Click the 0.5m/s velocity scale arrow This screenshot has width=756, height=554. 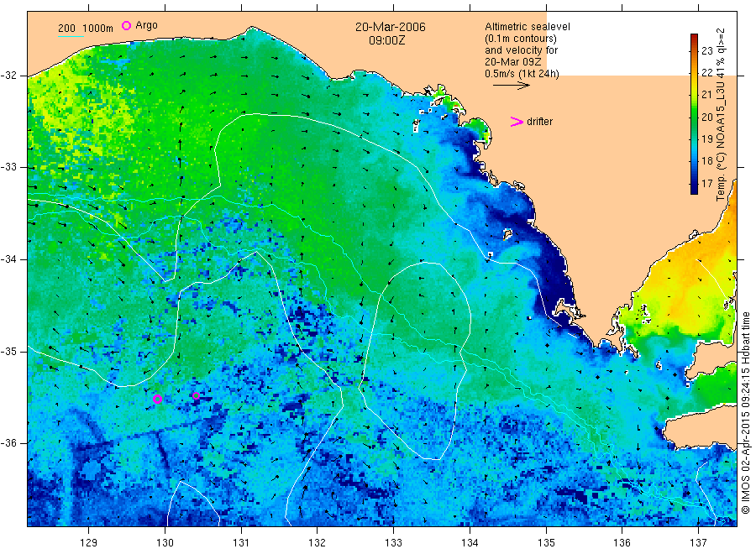[x=511, y=86]
